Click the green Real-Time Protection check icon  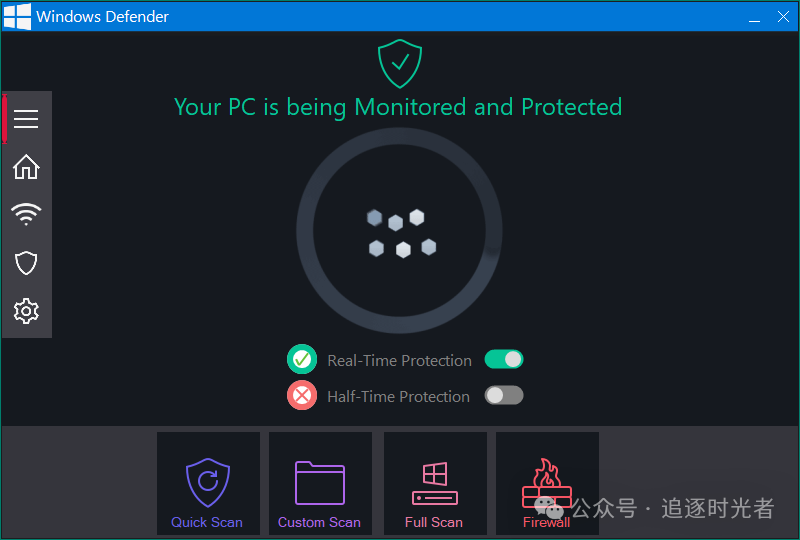tap(302, 359)
